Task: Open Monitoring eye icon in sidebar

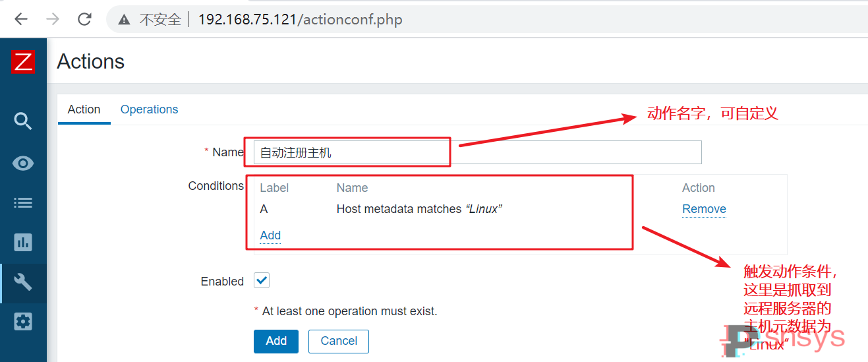Action: [23, 164]
